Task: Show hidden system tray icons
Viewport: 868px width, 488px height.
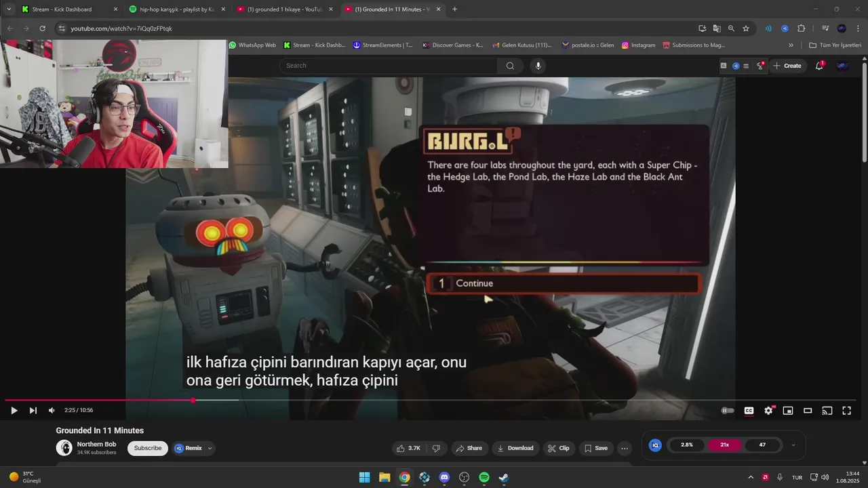Action: click(751, 477)
